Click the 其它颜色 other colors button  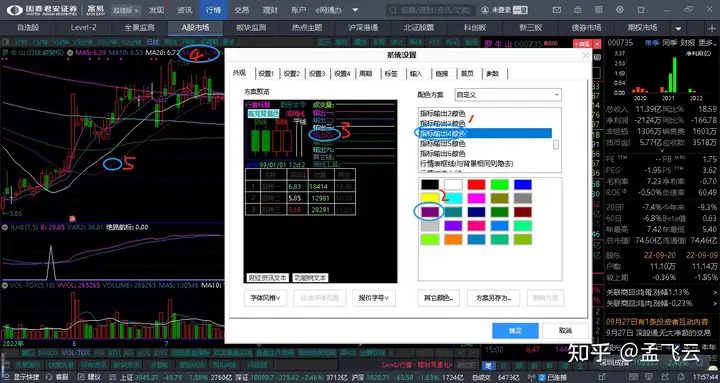click(439, 298)
